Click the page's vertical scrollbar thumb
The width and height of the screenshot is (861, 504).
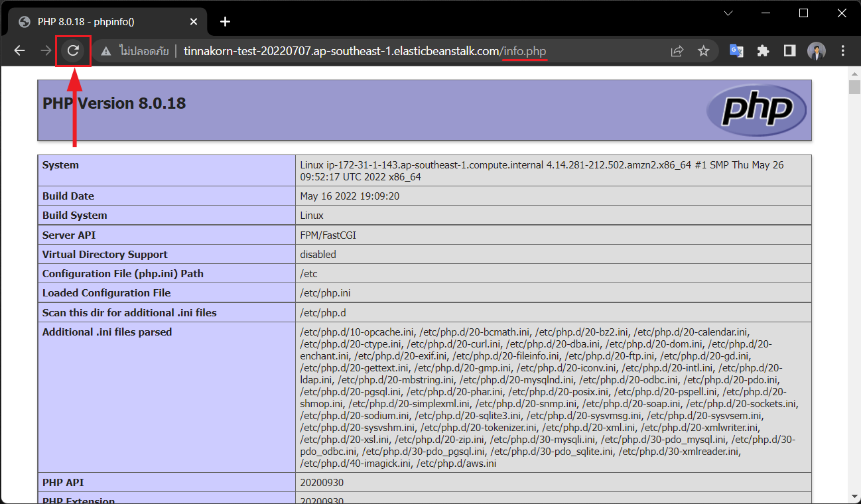click(854, 87)
